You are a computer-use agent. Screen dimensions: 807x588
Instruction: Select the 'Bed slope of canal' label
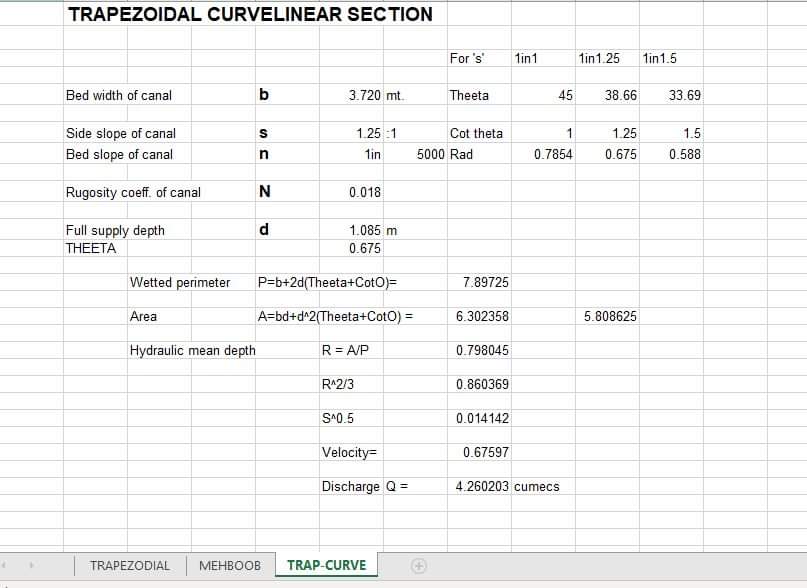coord(119,154)
